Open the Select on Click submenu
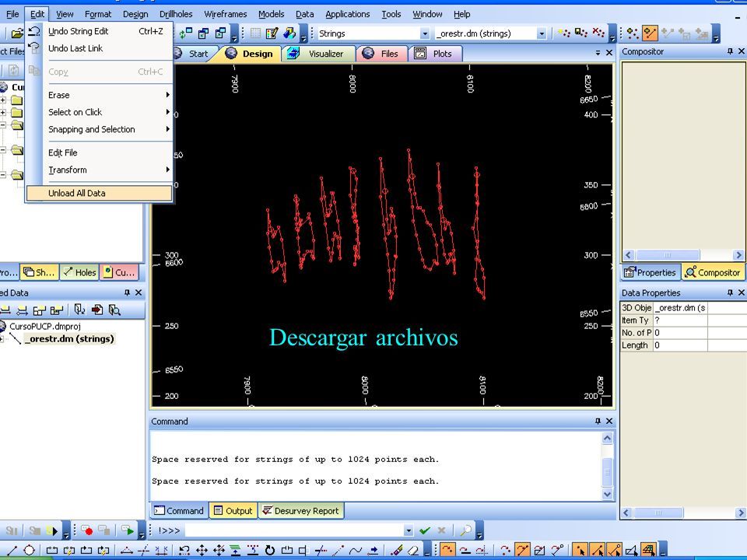 click(99, 112)
